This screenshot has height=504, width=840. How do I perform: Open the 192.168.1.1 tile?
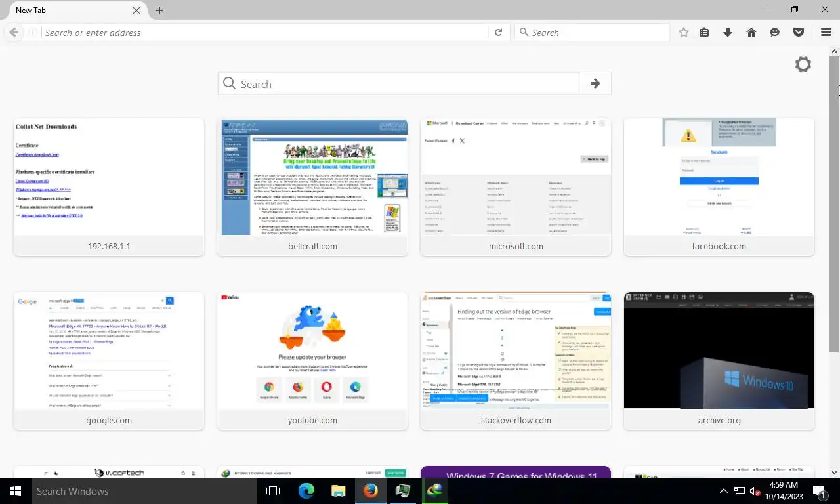pos(109,187)
